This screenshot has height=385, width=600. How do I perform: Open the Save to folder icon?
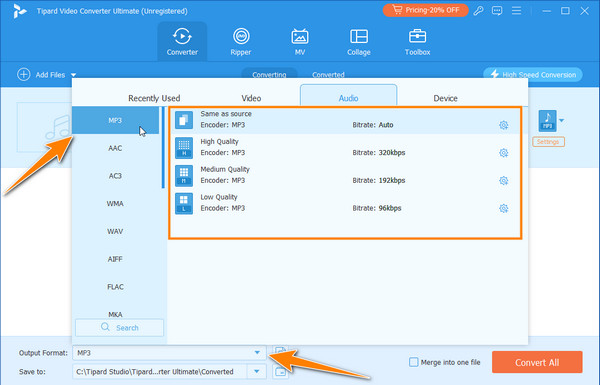280,372
